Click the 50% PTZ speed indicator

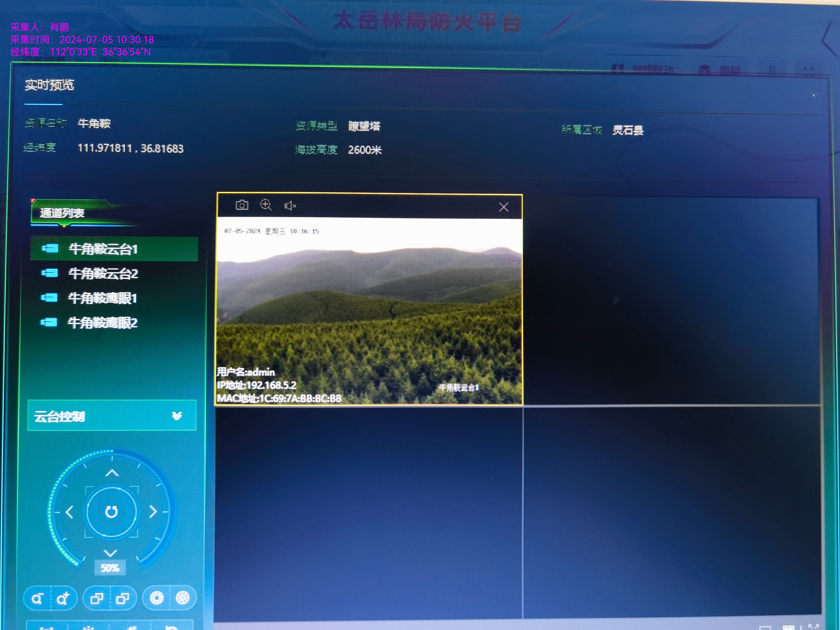[110, 568]
